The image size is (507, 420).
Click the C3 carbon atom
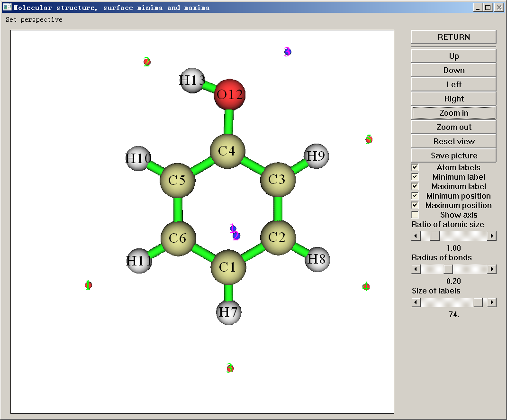(278, 179)
